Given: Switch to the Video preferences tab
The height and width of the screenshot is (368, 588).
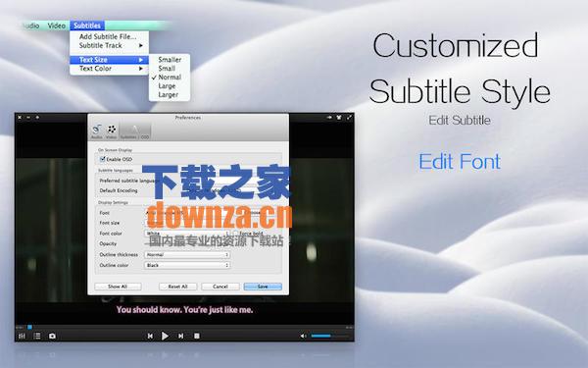Looking at the screenshot, I should point(112,131).
